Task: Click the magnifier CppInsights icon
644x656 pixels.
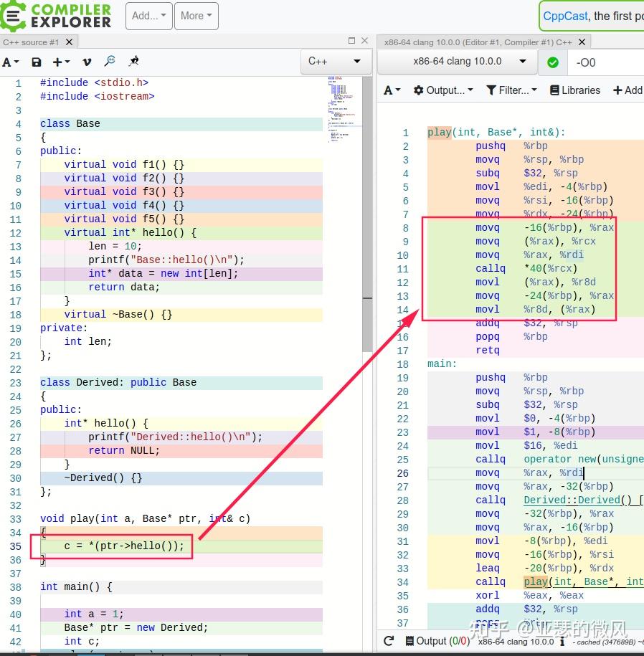Action: (x=110, y=62)
